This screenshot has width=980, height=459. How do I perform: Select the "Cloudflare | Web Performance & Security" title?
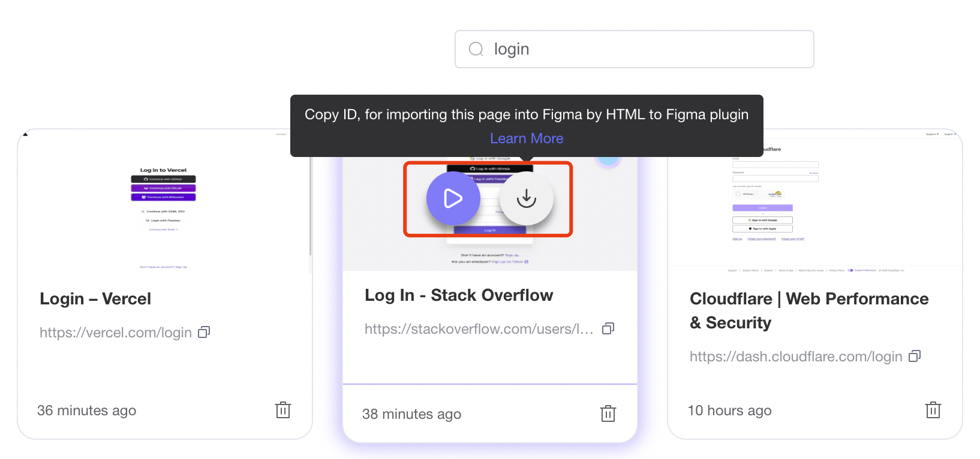809,310
